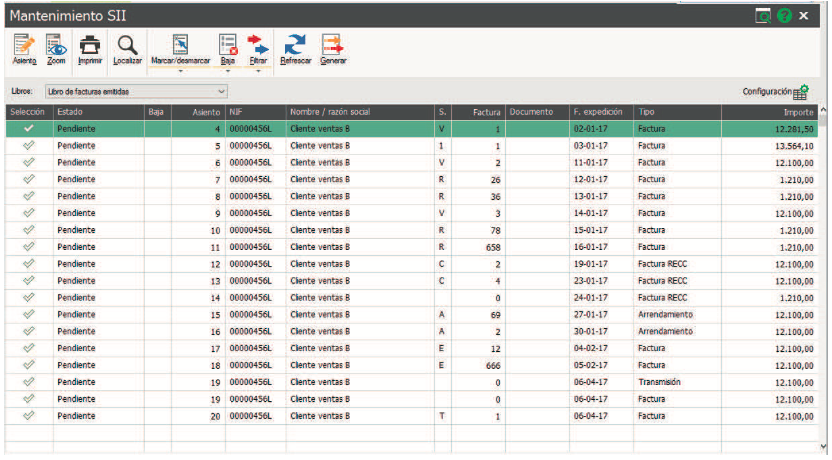Click amount 12.281,50 in selected row
Screen dimensions: 832x460
(x=769, y=129)
